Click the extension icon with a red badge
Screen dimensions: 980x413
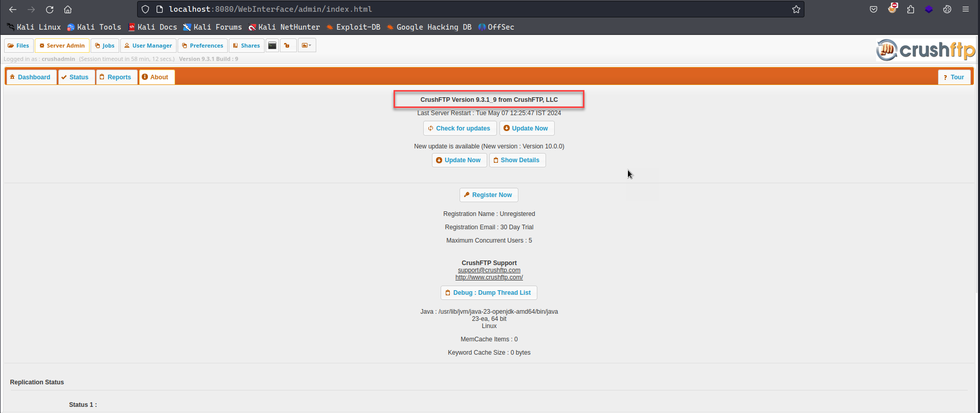[x=892, y=9]
